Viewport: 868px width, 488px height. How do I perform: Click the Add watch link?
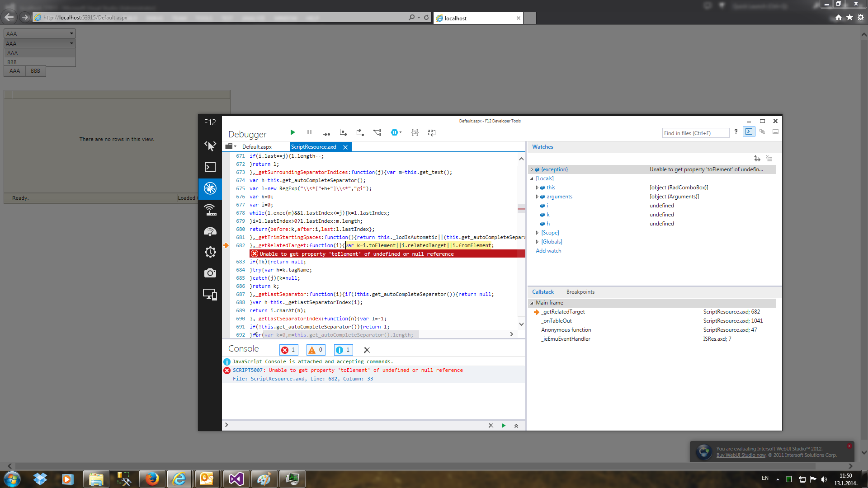(548, 251)
